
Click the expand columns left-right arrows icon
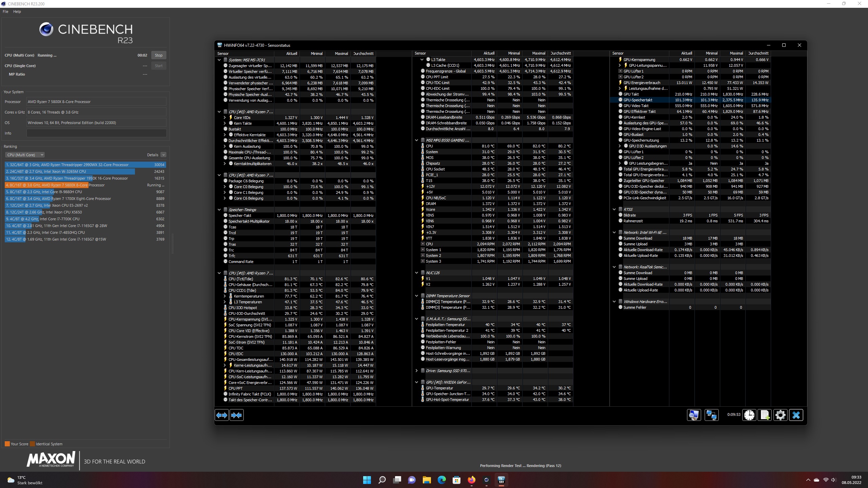coord(222,415)
